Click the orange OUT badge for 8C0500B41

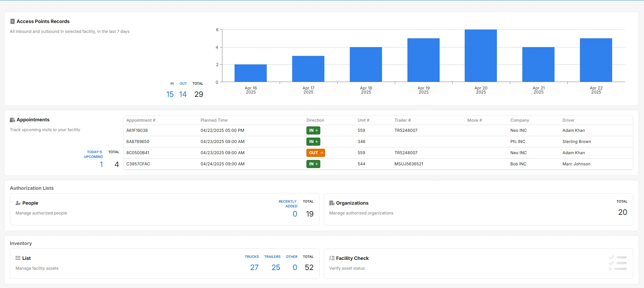(x=316, y=153)
